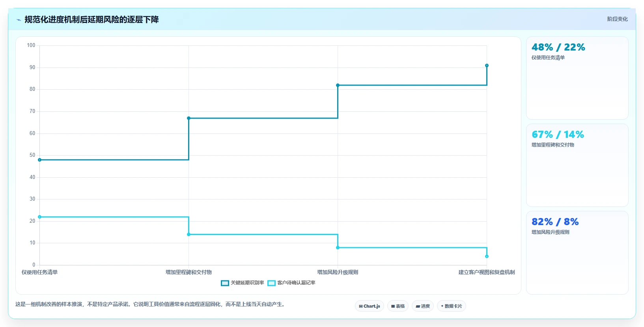This screenshot has height=327, width=644.
Task: Click the 67 data point on dark line
Action: pyautogui.click(x=189, y=118)
